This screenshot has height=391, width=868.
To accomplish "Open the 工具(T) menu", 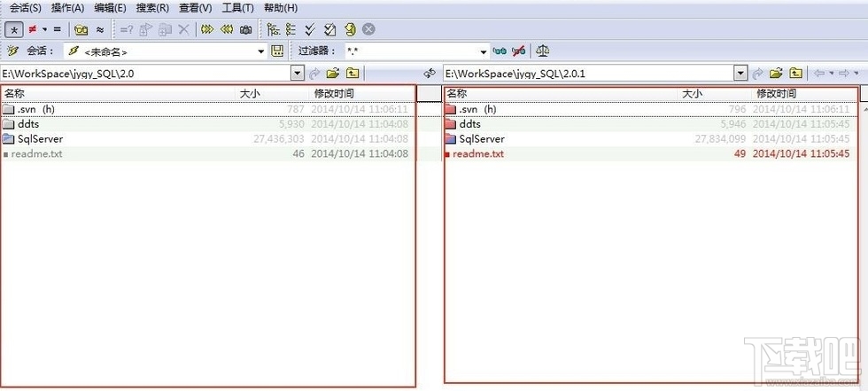I will click(237, 8).
